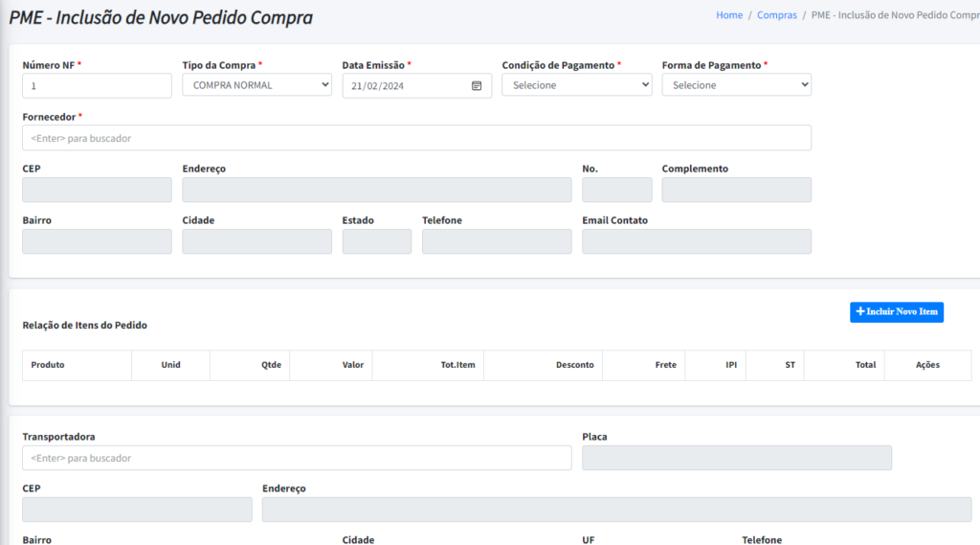Click the Produto column header
980x545 pixels.
[x=48, y=365]
